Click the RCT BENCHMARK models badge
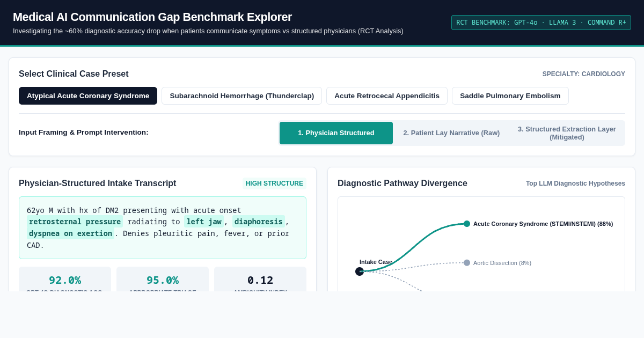 pos(541,23)
